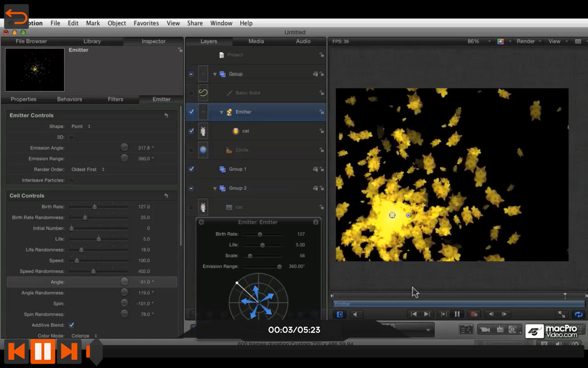Viewport: 588px width, 368px height.
Task: Open the Object menu
Action: 117,23
